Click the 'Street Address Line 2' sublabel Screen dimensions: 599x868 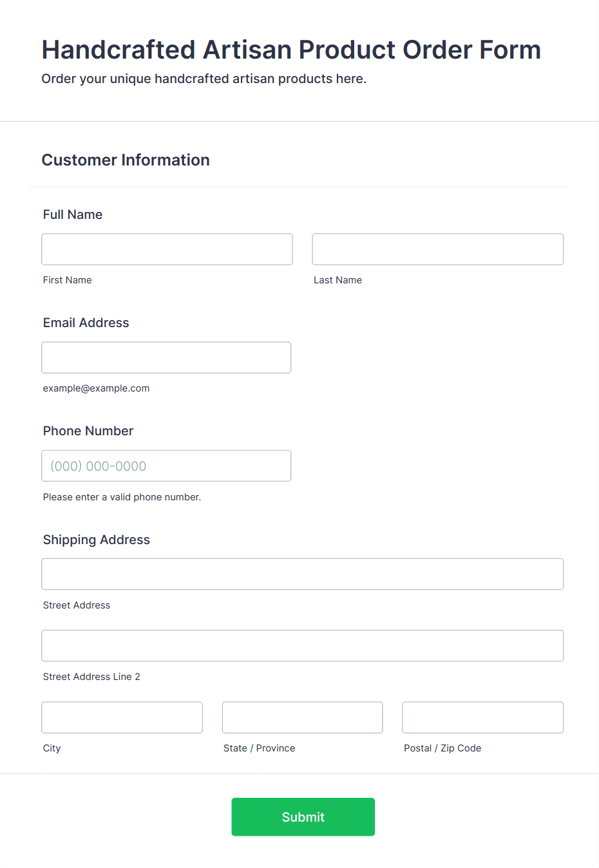[x=91, y=677]
